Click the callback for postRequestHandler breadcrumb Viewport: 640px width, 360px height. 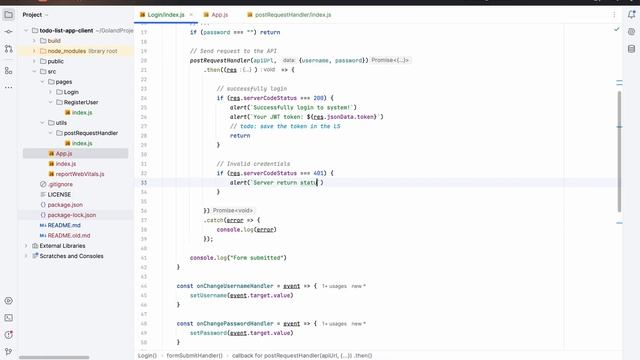tap(302, 356)
